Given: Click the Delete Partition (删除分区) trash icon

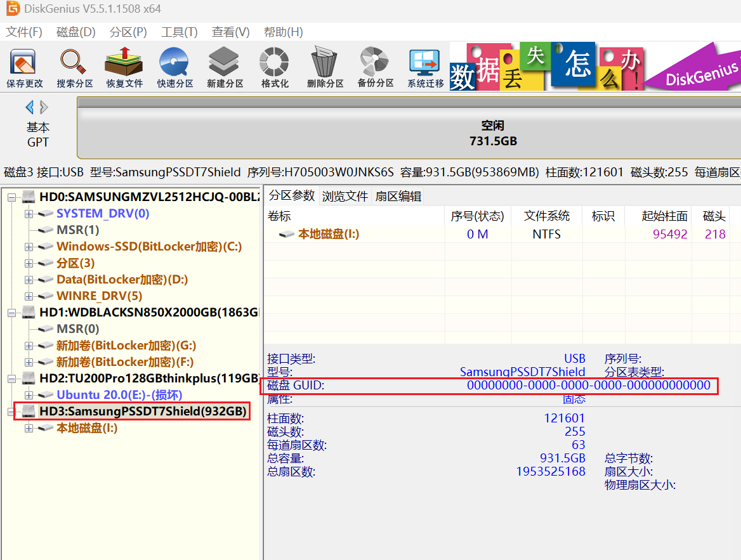Looking at the screenshot, I should 325,68.
